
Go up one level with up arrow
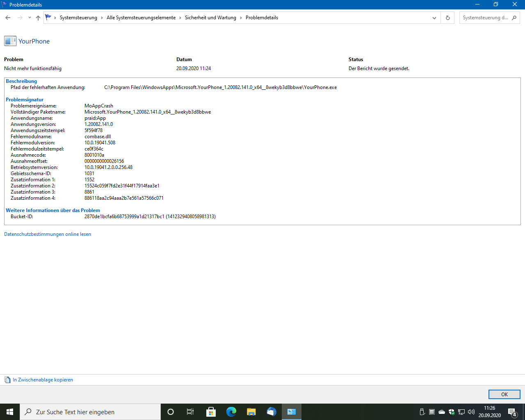(38, 18)
